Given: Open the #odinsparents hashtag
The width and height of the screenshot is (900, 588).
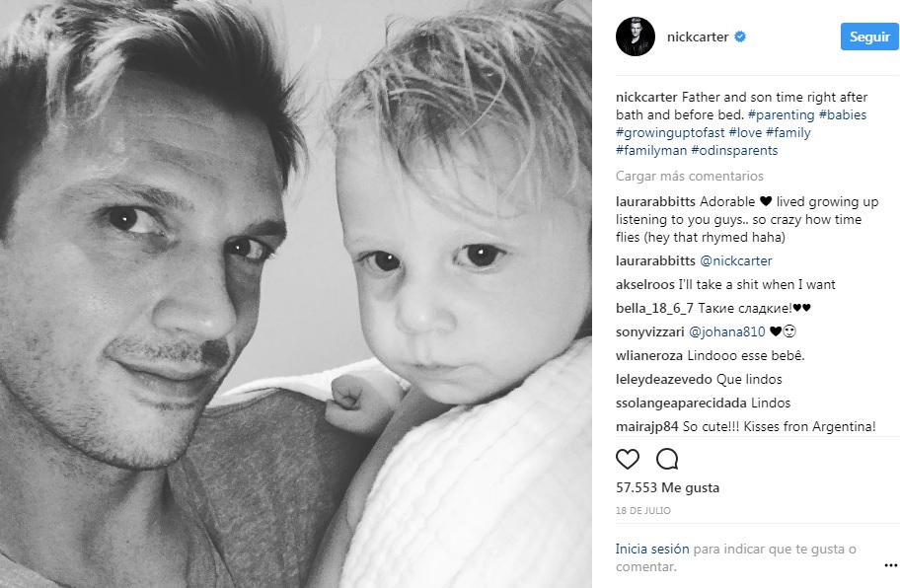Looking at the screenshot, I should click(734, 150).
